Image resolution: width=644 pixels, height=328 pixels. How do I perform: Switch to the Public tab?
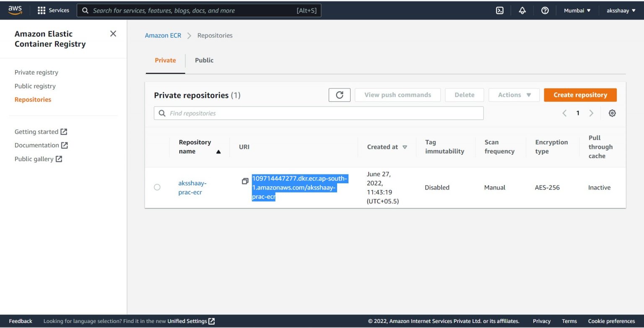point(204,60)
